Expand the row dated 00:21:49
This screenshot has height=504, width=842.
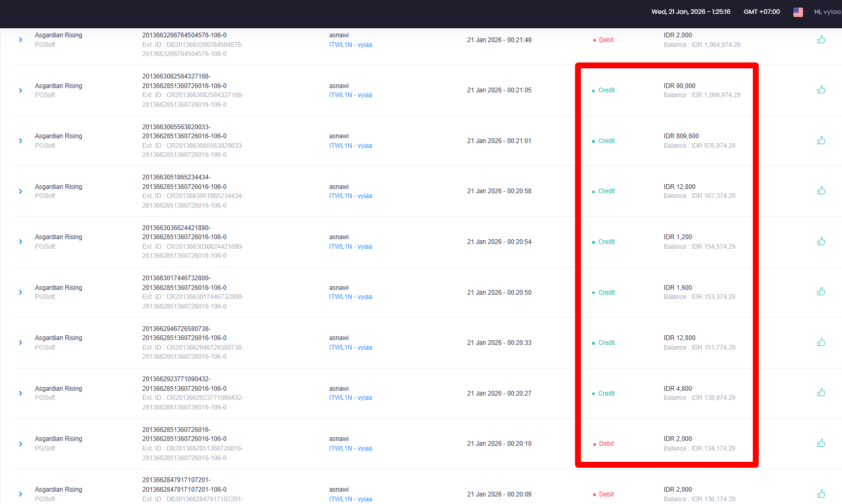click(x=20, y=40)
